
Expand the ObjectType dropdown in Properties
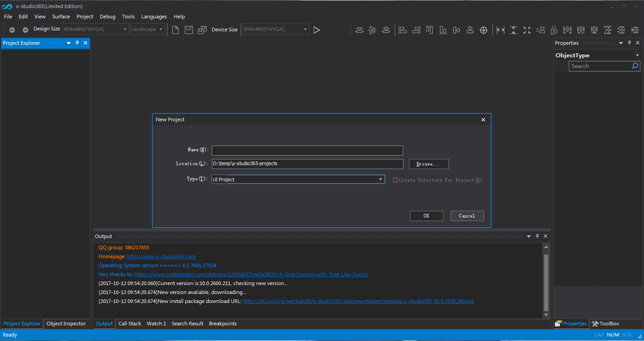tap(637, 55)
